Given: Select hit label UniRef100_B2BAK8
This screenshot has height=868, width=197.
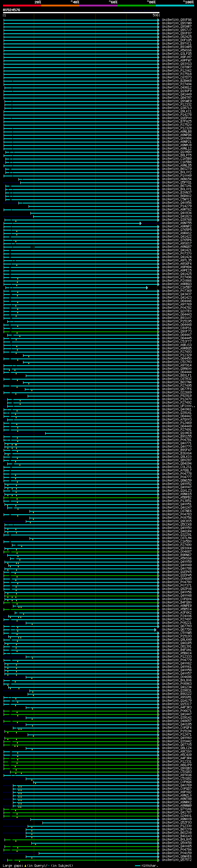Looking at the screenshot, I should 177,81.
